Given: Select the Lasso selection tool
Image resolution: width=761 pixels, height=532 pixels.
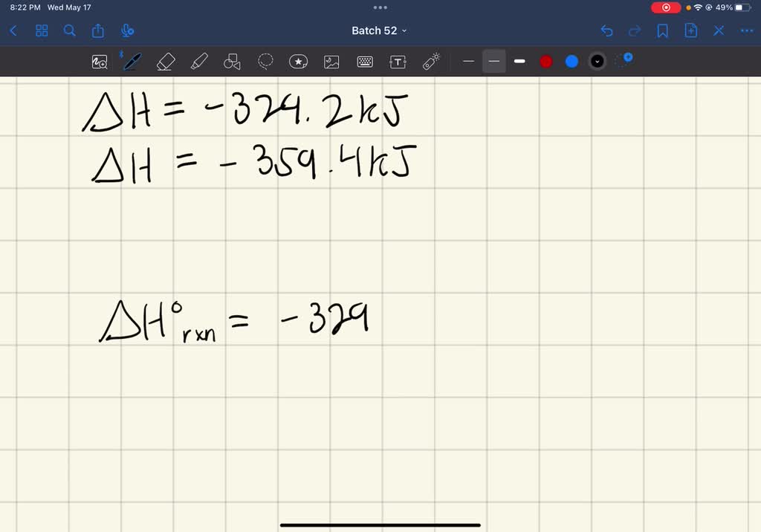Looking at the screenshot, I should coord(265,62).
